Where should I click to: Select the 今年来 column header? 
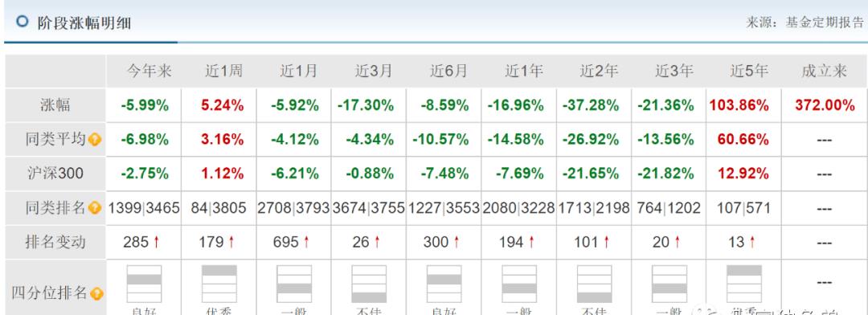point(149,71)
